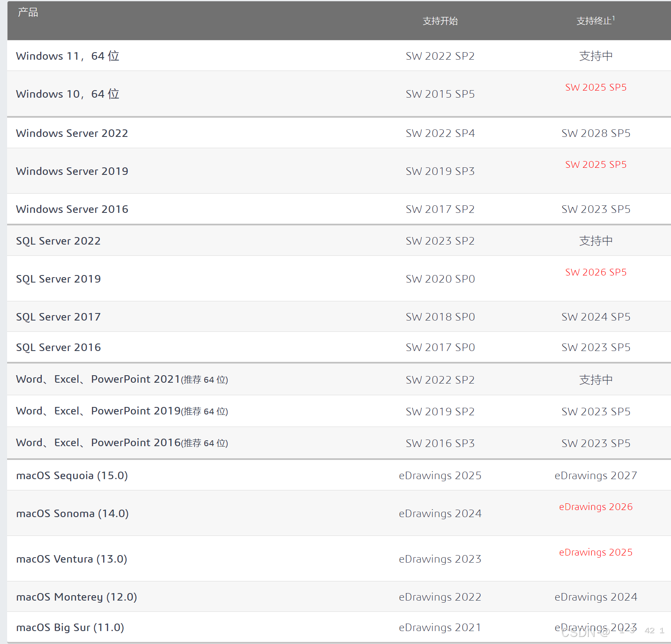Select the macOS Ventura (13.0) row label
This screenshot has height=644, width=671.
71,559
